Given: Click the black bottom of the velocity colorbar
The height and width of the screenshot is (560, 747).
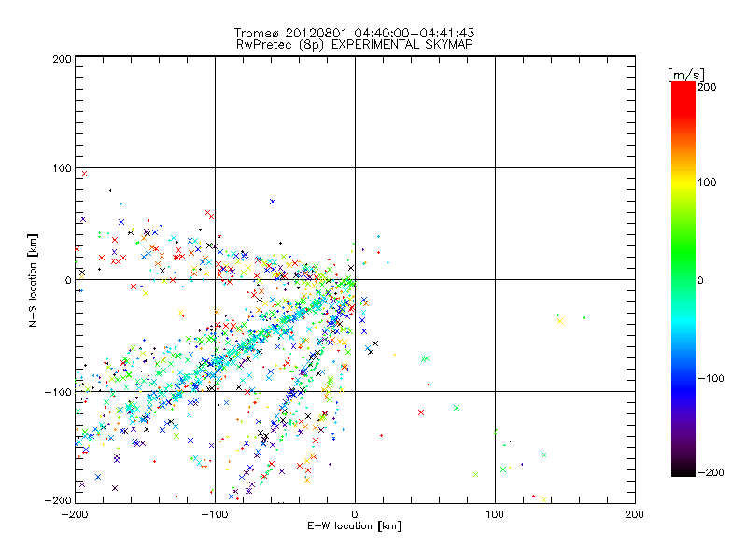Looking at the screenshot, I should coord(684,469).
